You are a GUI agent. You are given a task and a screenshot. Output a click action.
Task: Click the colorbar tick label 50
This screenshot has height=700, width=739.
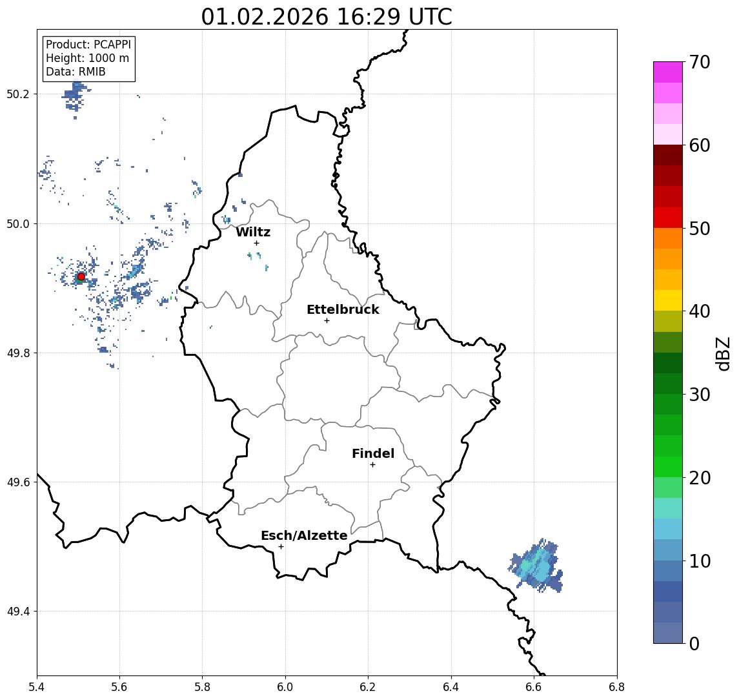700,229
